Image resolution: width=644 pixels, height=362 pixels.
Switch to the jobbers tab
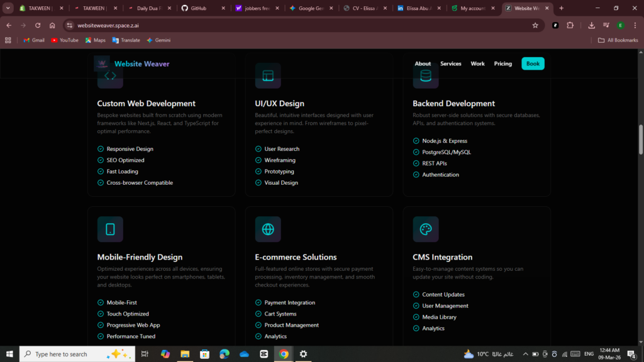[257, 8]
